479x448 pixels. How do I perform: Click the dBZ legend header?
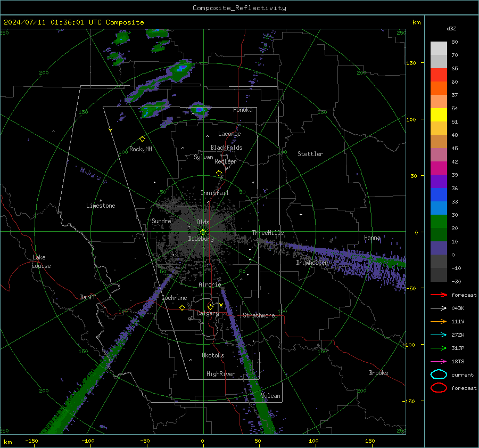(x=451, y=29)
